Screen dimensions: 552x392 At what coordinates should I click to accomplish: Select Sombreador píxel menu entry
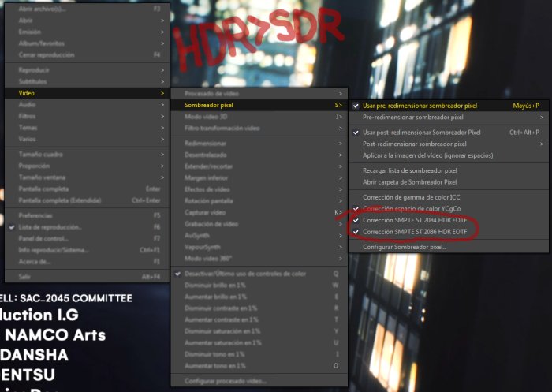(x=259, y=106)
